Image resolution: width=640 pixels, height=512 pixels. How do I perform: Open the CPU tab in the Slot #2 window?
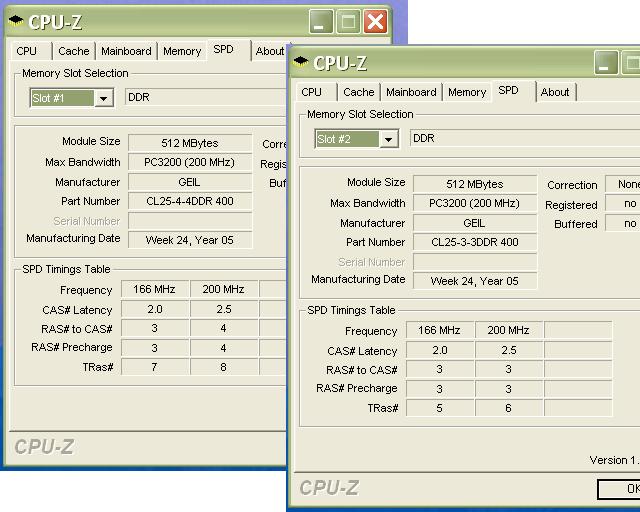tap(311, 92)
